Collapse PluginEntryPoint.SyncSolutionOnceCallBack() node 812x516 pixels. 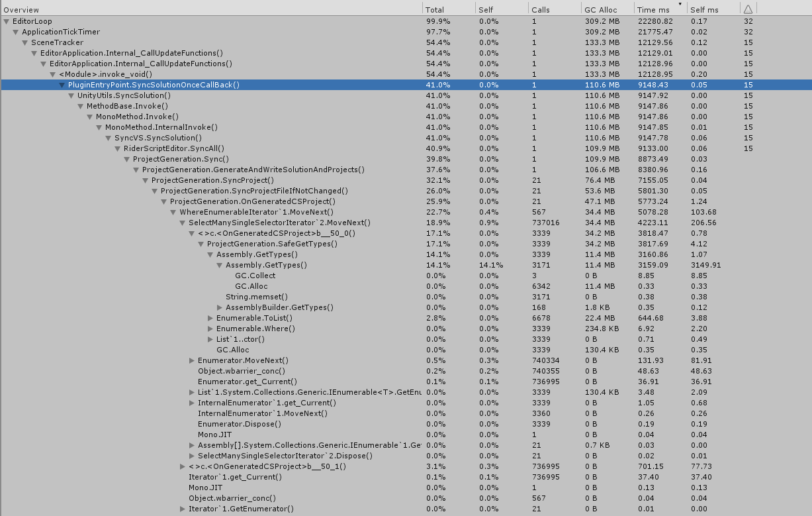coord(62,85)
